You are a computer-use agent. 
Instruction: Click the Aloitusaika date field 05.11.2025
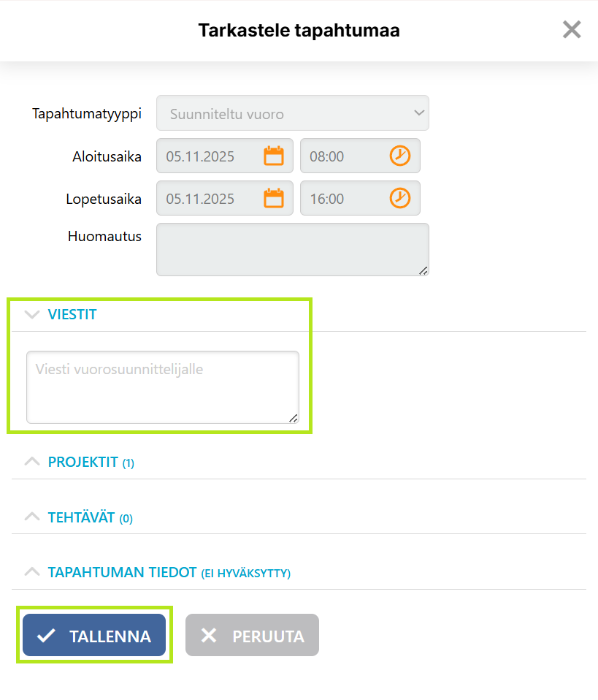(224, 156)
